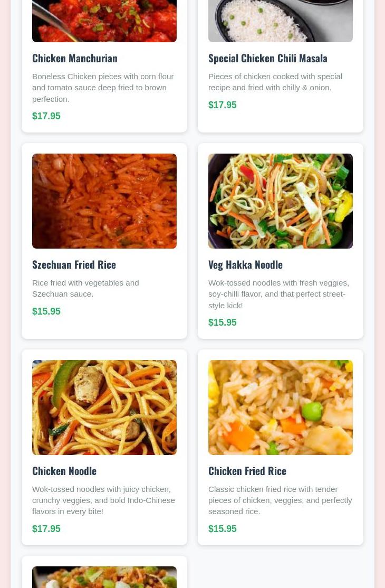The height and width of the screenshot is (588, 385).
Task: Select the $15.95 price for Chicken Fried Rice
Action: 223,529
